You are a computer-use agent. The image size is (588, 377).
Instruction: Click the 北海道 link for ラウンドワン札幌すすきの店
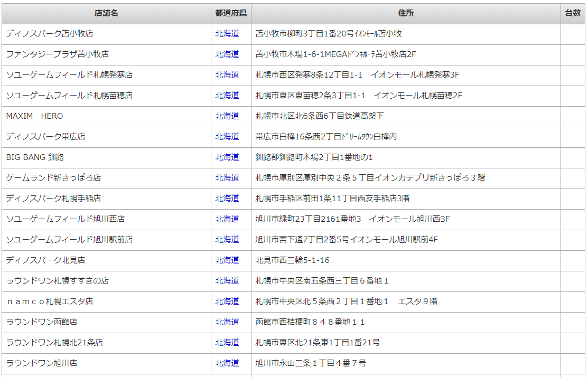[x=227, y=281]
